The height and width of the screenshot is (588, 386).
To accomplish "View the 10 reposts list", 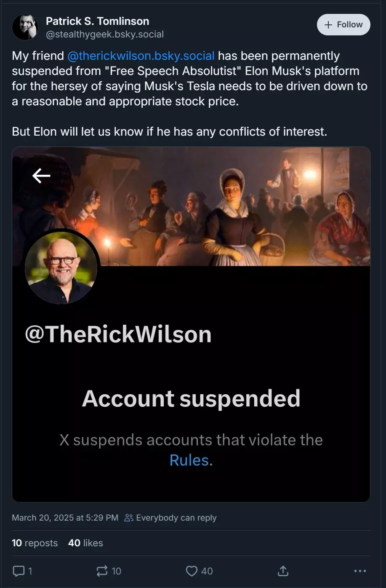I will pos(35,543).
